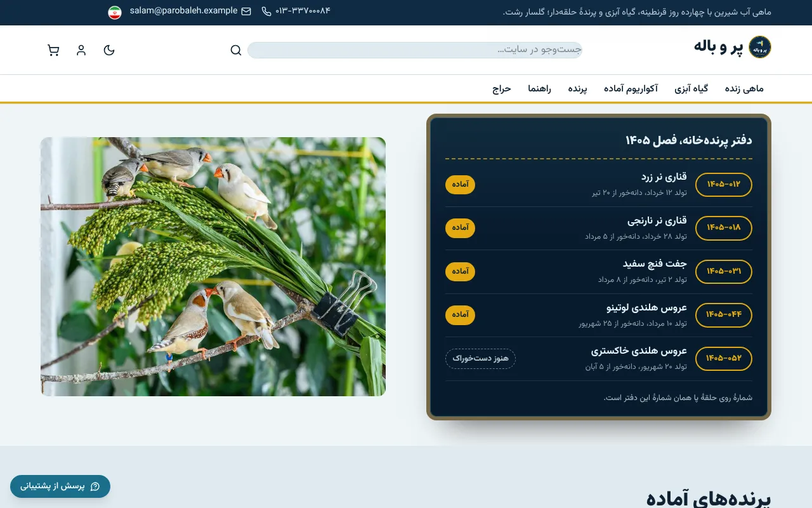Click the عروس هلندی خاکستری entry
812x508 pixels.
[x=639, y=351]
